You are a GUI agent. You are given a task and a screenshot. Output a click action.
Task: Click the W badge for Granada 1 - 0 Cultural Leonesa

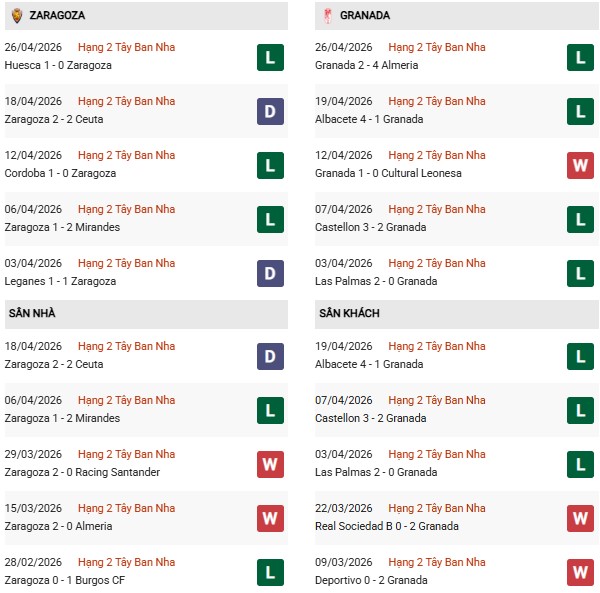[580, 165]
